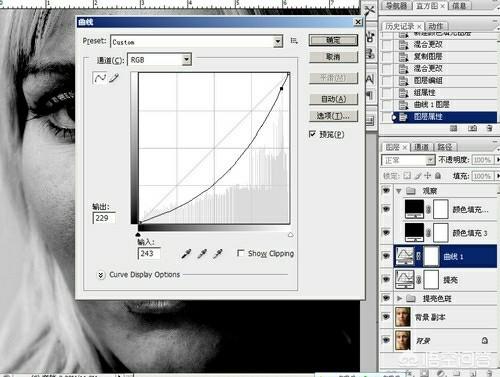The width and height of the screenshot is (500, 377).
Task: Switch to the 通道 tab in layers panel
Action: 421,147
